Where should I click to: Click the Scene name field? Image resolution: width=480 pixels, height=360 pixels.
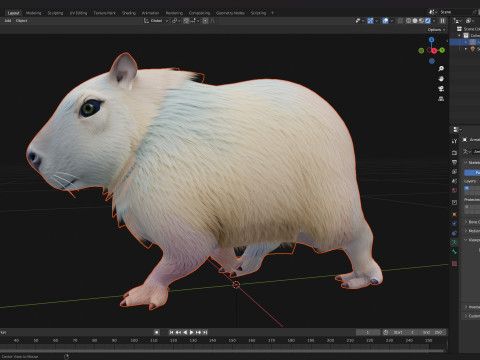(x=455, y=12)
